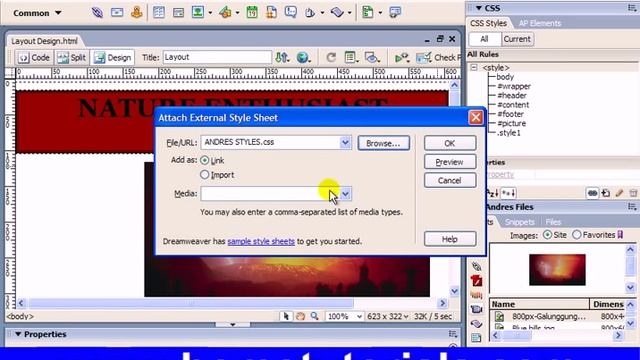Open the Snippets tab
The width and height of the screenshot is (640, 360).
pos(520,222)
